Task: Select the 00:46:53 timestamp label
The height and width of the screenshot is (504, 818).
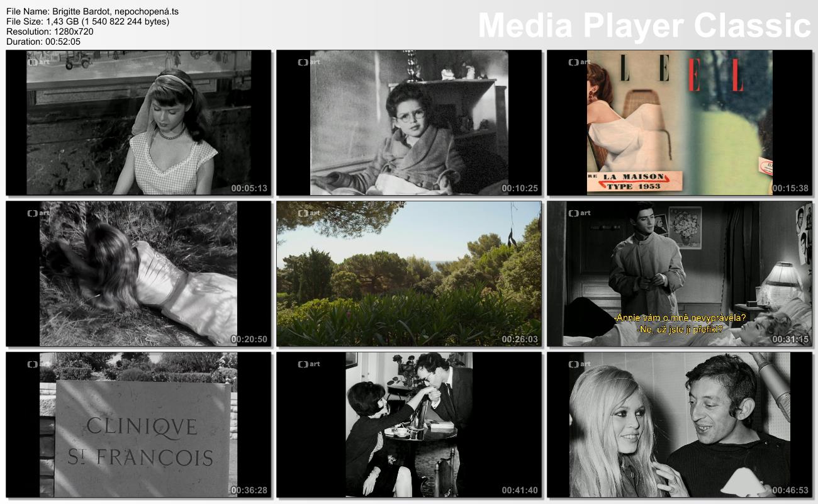Action: click(790, 490)
